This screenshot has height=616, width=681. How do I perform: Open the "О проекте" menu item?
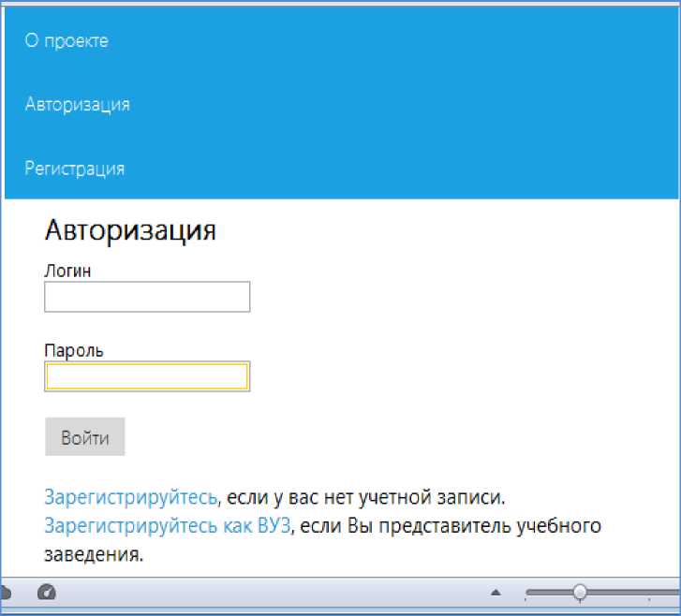tap(67, 41)
